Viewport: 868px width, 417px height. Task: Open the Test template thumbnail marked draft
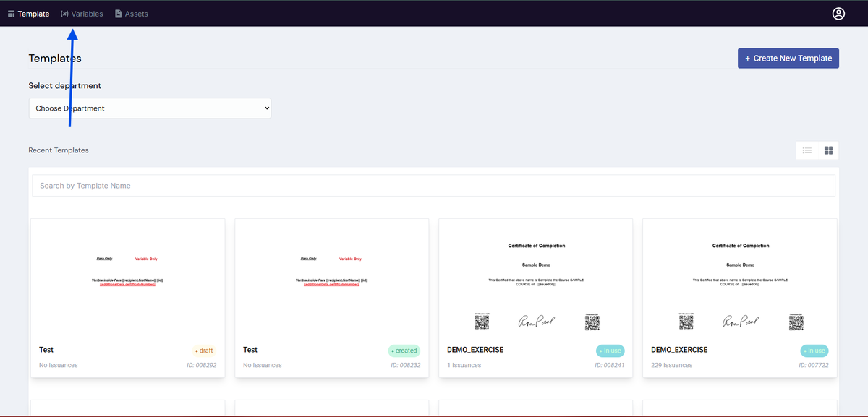click(x=127, y=279)
